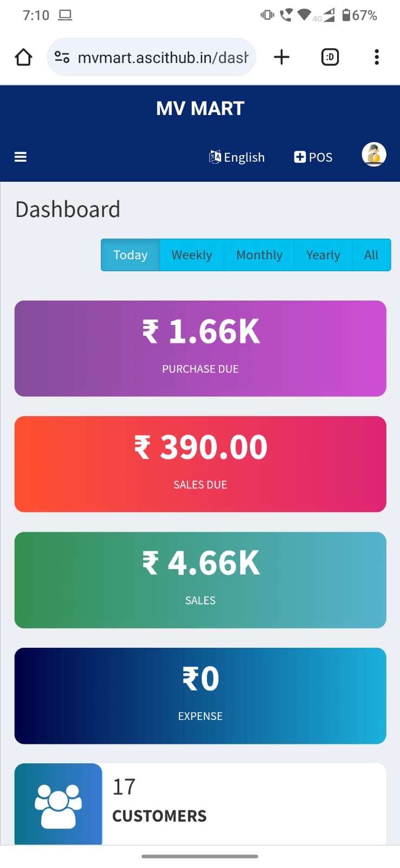Open the hamburger sidebar menu
The height and width of the screenshot is (868, 400).
click(21, 157)
